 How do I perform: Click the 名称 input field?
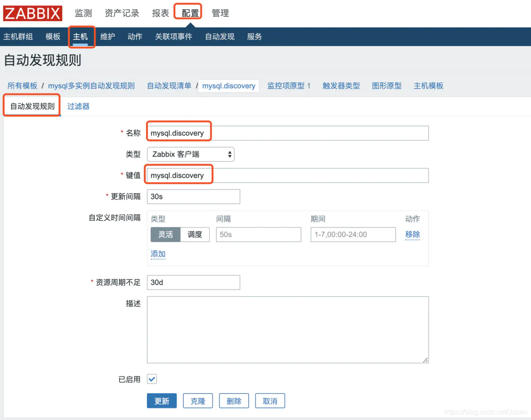point(288,133)
